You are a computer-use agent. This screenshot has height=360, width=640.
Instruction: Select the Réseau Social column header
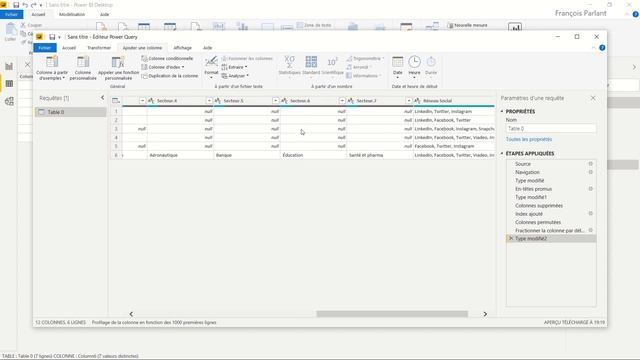pyautogui.click(x=454, y=101)
